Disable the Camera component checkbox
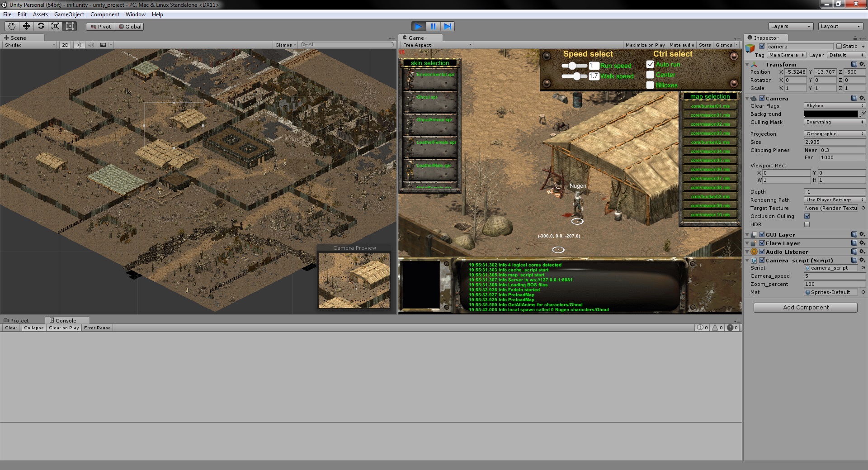Image resolution: width=868 pixels, height=470 pixels. click(762, 98)
